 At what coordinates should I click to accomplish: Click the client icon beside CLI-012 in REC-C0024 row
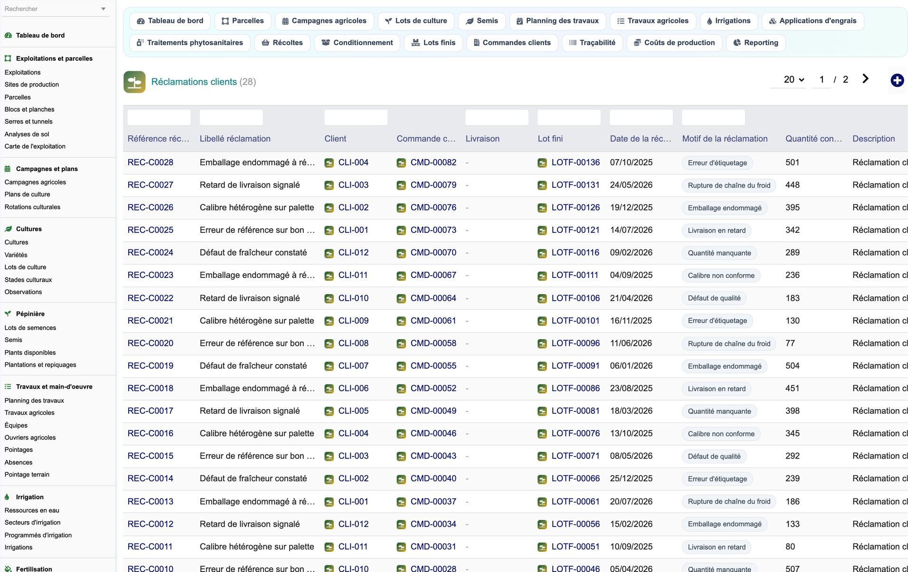(x=329, y=253)
